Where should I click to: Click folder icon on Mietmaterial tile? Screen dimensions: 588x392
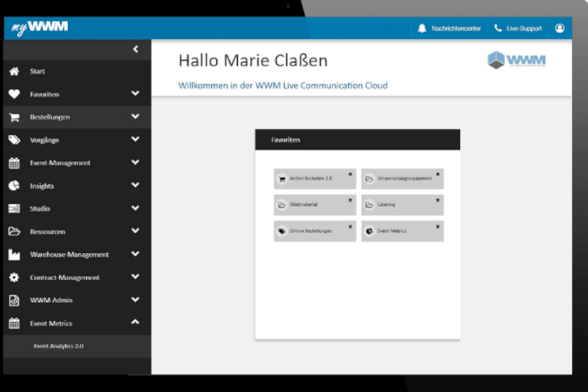tap(282, 205)
